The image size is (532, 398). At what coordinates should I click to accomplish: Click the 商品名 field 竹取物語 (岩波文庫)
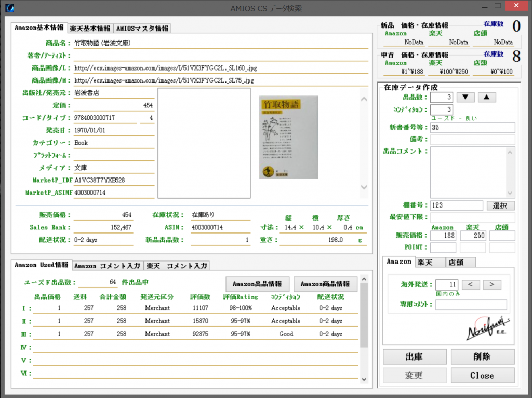pyautogui.click(x=221, y=43)
